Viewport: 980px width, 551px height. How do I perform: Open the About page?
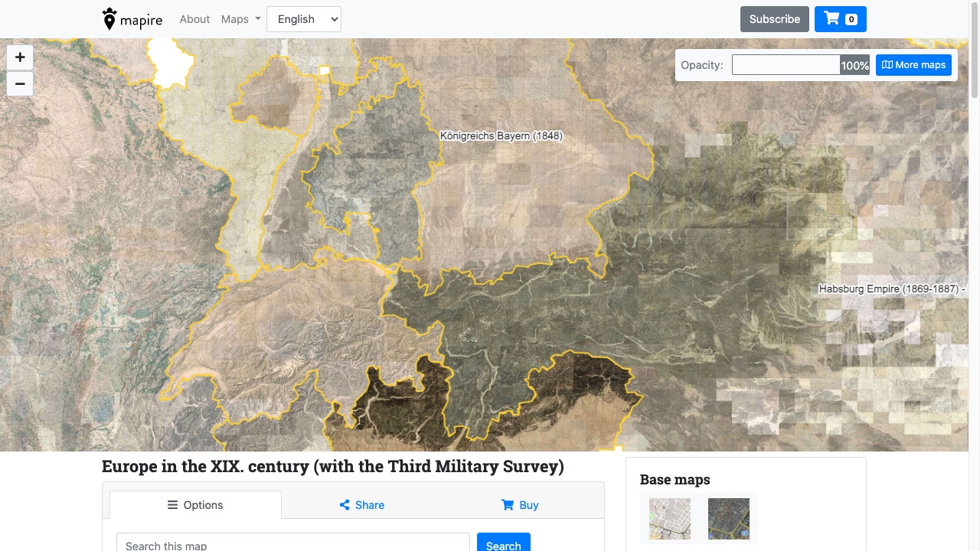(x=194, y=19)
